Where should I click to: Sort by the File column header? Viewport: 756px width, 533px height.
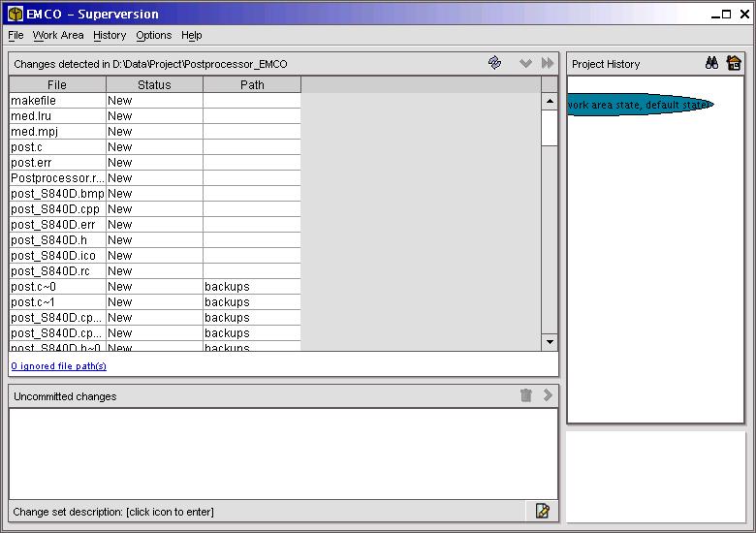[x=57, y=85]
